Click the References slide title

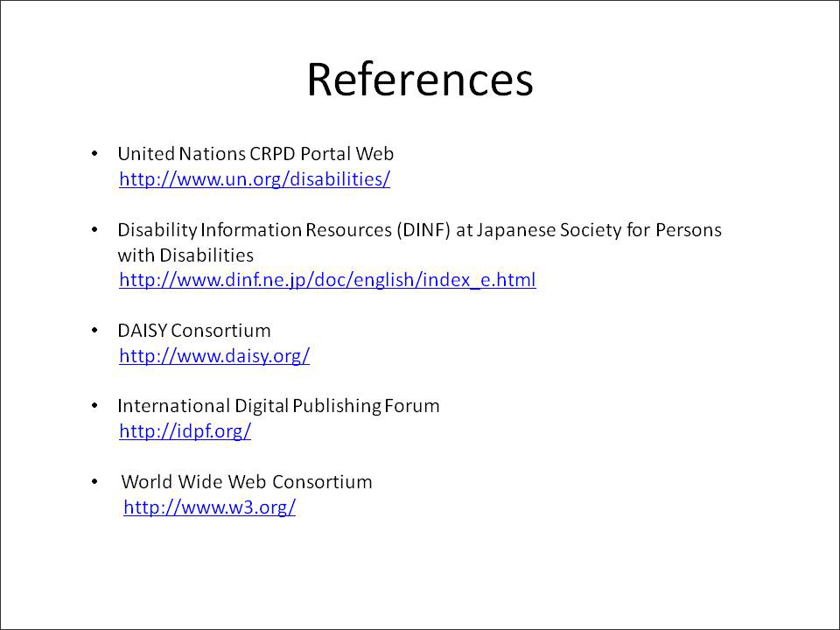[x=420, y=80]
